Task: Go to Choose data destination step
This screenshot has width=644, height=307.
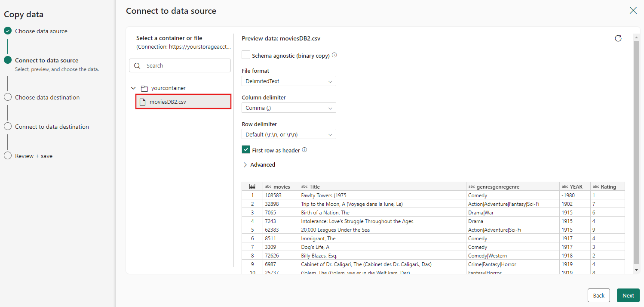Action: (47, 97)
